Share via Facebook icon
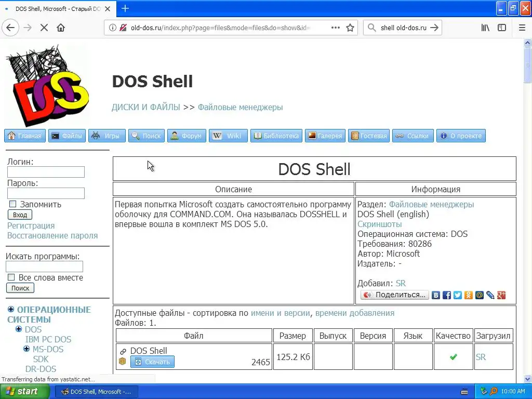Viewport: 532px width, 399px height. pyautogui.click(x=446, y=295)
